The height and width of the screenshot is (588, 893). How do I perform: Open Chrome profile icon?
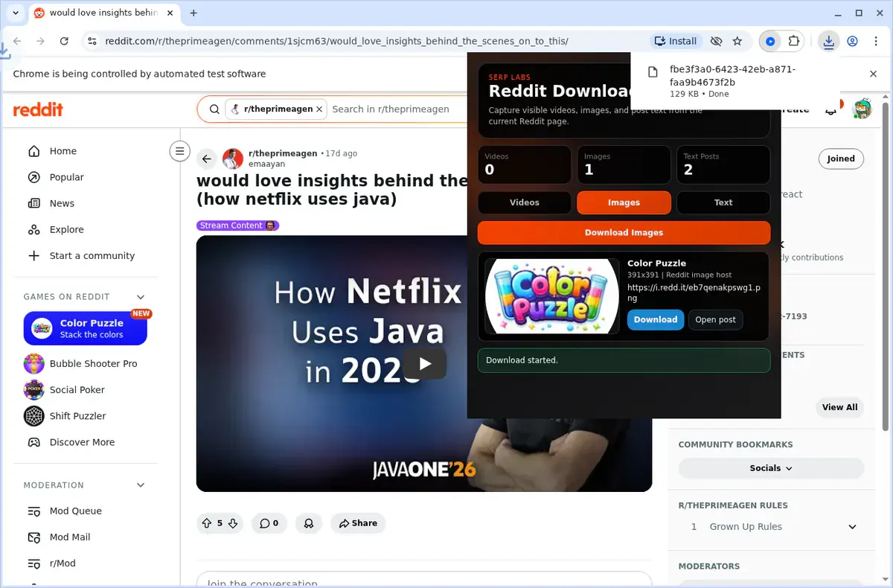(853, 42)
